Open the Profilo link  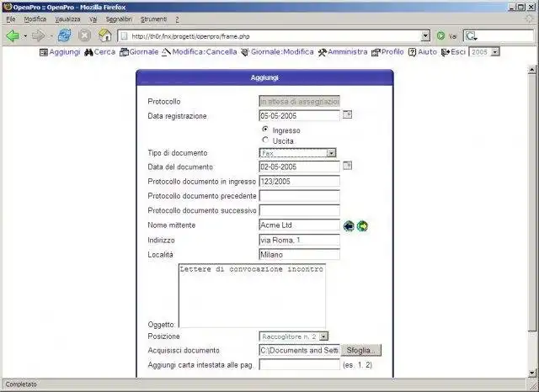coord(392,52)
